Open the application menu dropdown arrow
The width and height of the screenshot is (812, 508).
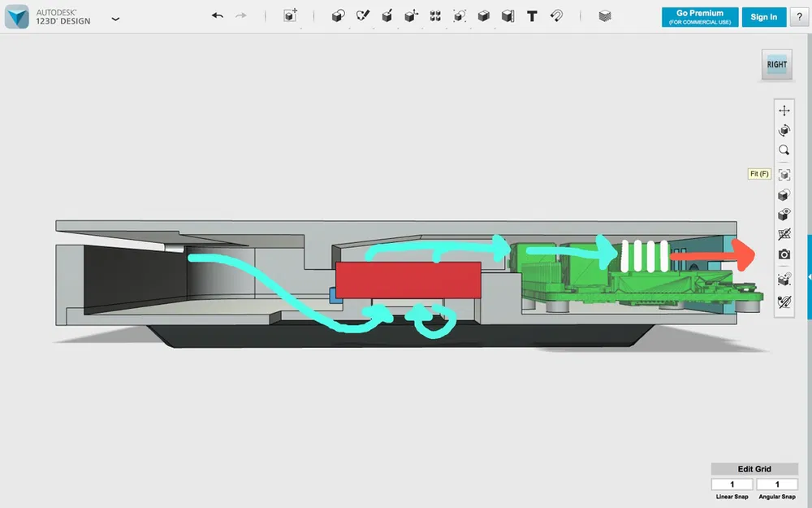(115, 19)
